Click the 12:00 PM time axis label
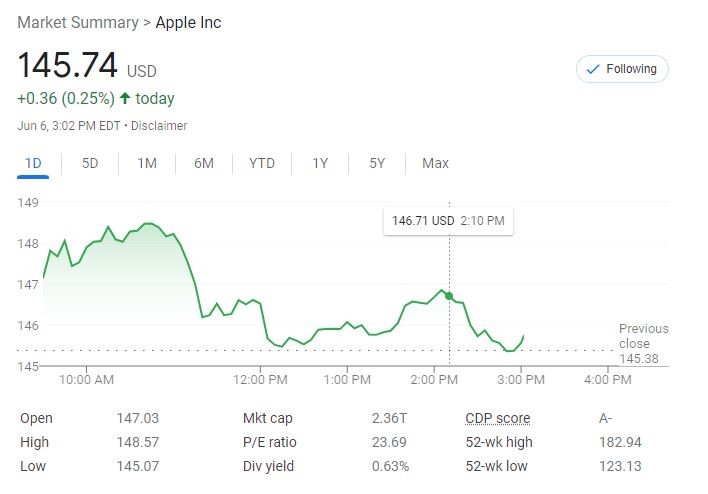Viewport: 708px width, 494px height. pos(261,380)
